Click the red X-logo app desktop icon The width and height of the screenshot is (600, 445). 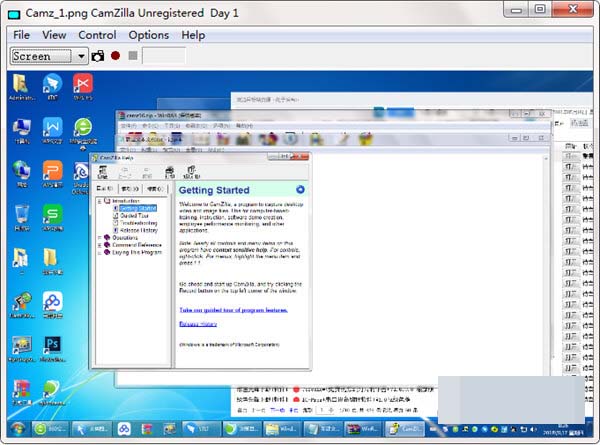coord(83,86)
